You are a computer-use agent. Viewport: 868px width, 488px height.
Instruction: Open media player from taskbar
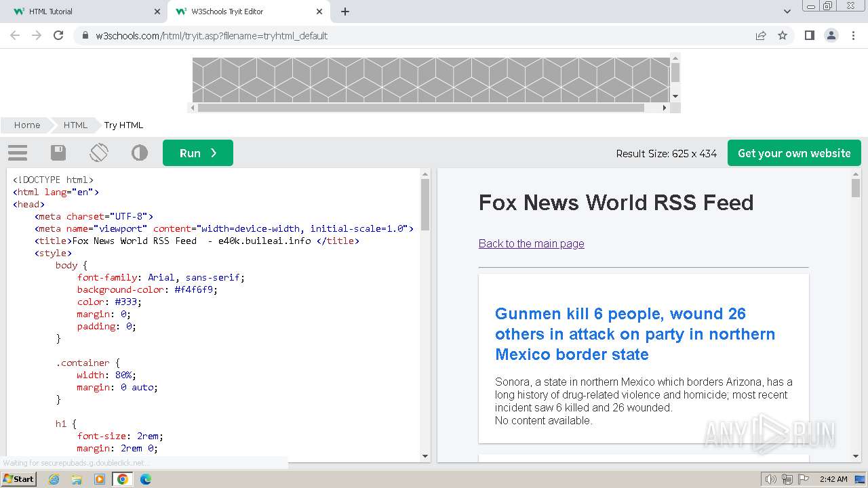pyautogui.click(x=100, y=479)
